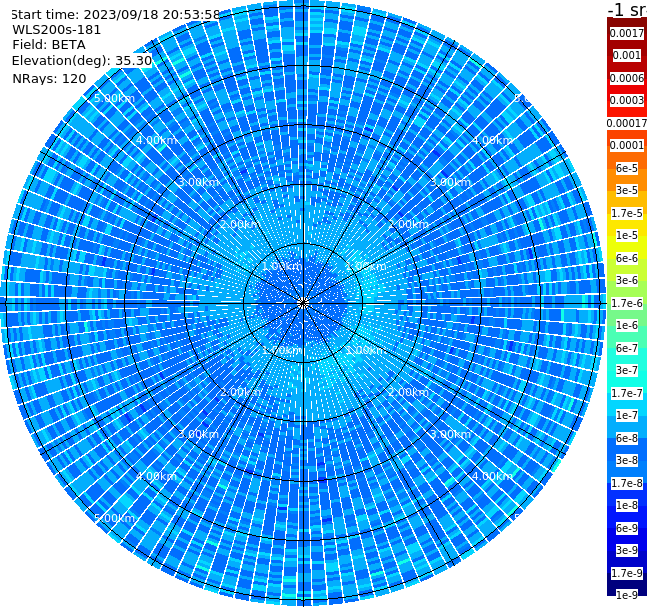Click the lower-left 2.00km ring label
647x607 pixels.
click(241, 392)
